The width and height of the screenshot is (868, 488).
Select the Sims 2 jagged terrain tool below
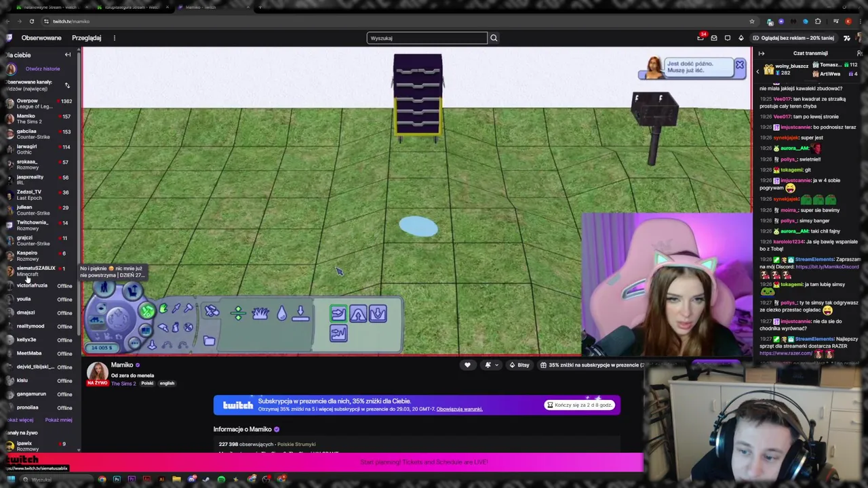tap(338, 333)
